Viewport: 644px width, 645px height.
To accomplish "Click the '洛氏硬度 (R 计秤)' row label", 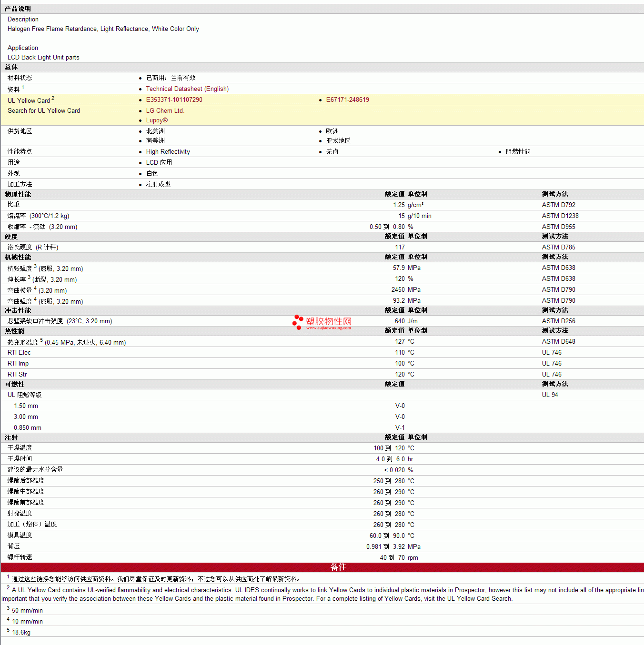I will pos(33,247).
